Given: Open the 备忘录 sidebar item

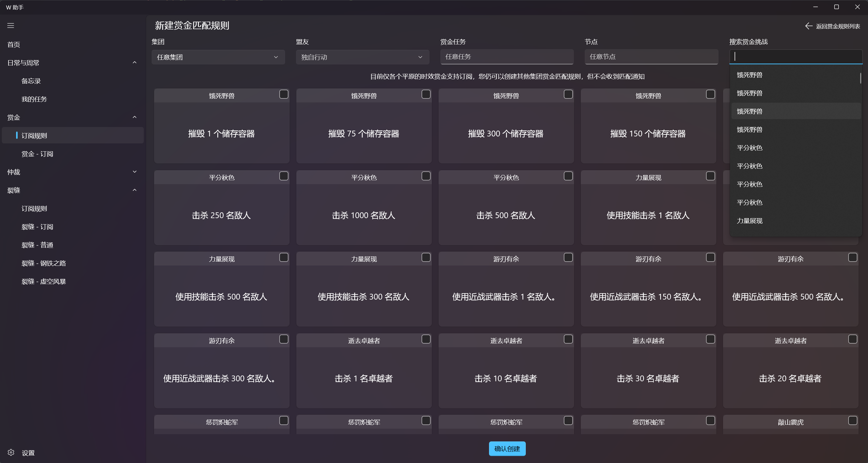Looking at the screenshot, I should pos(31,81).
